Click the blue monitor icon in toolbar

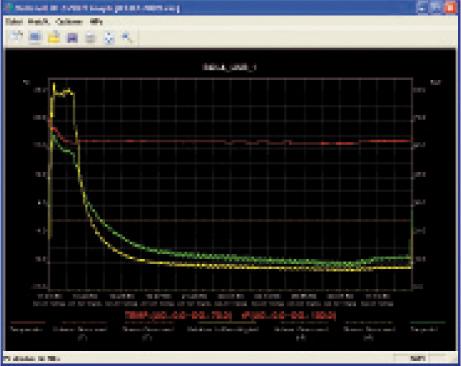point(35,37)
